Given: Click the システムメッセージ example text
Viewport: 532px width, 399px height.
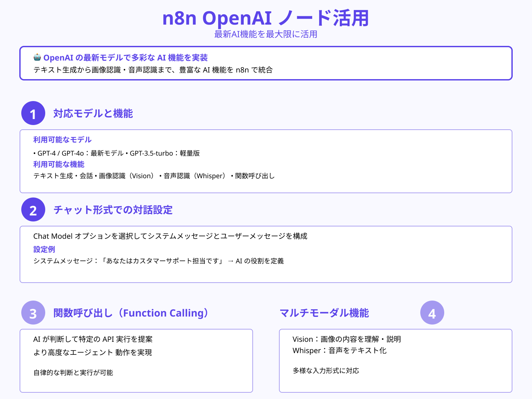Looking at the screenshot, I should tap(160, 261).
